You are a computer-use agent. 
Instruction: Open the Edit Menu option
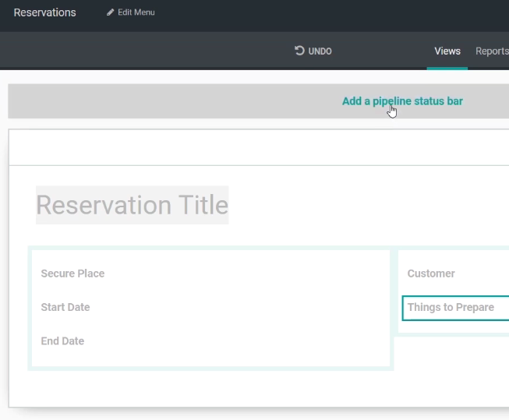pyautogui.click(x=131, y=12)
